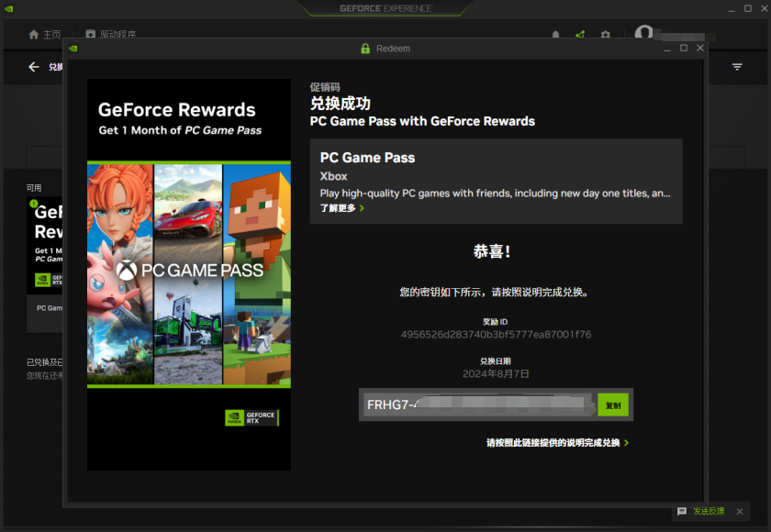Copy the key with 复制 button
The image size is (771, 532).
tap(613, 405)
